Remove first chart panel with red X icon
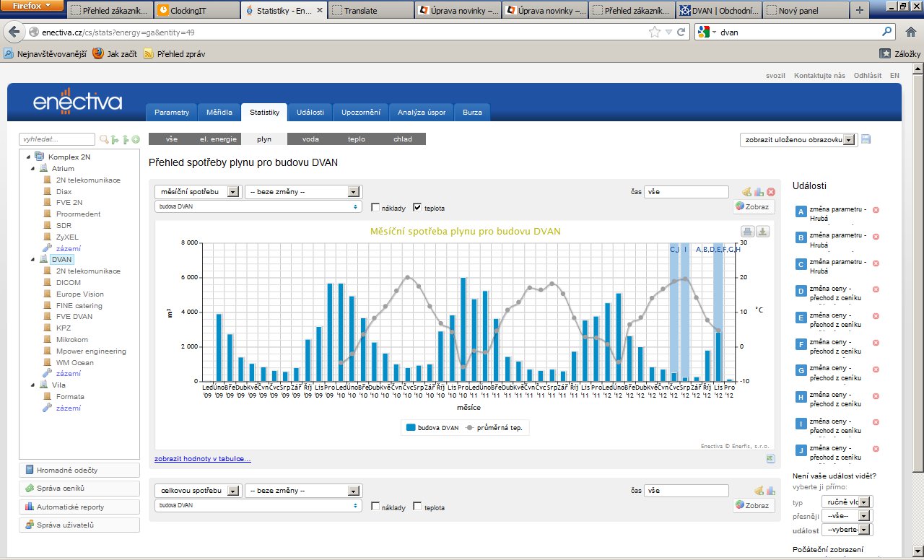924x560 pixels. pyautogui.click(x=770, y=192)
